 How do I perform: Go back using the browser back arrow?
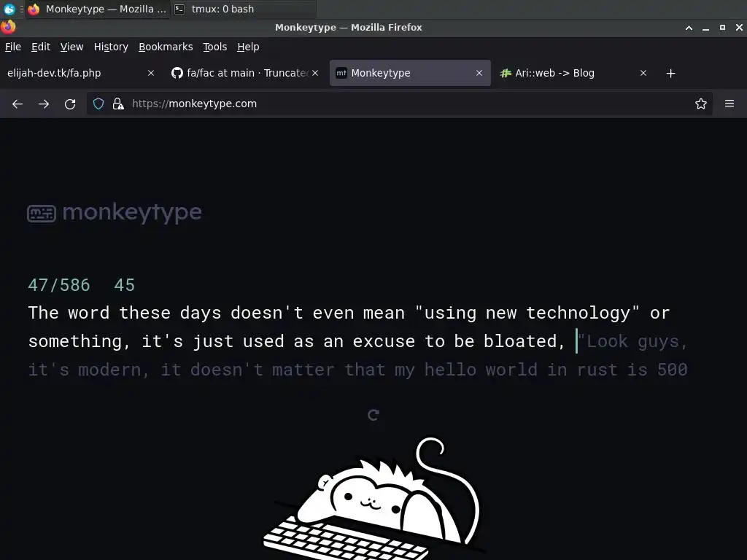pos(18,104)
